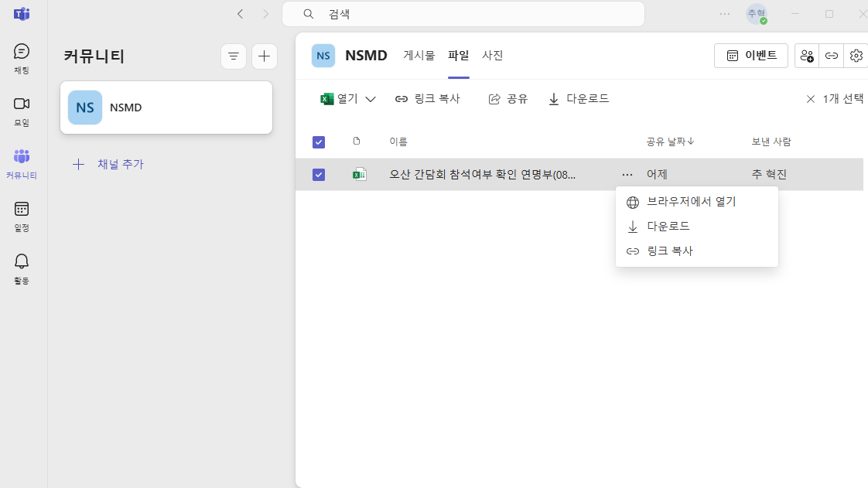Go forward with the right arrow
The width and height of the screenshot is (868, 488).
tap(265, 14)
